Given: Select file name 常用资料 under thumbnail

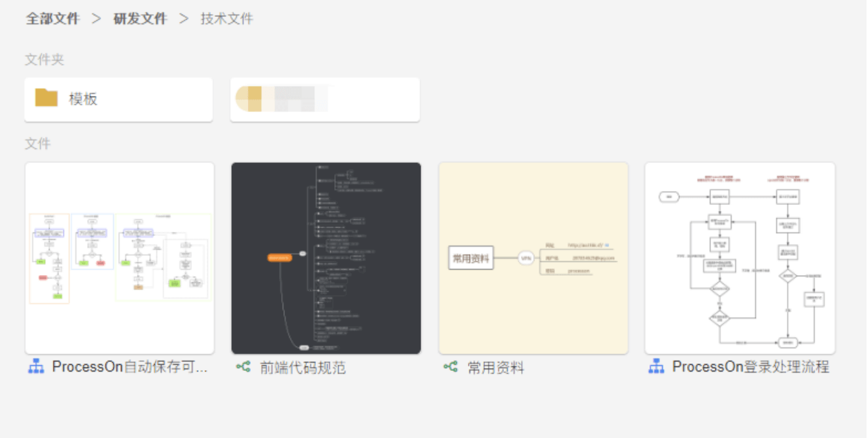Looking at the screenshot, I should [495, 367].
